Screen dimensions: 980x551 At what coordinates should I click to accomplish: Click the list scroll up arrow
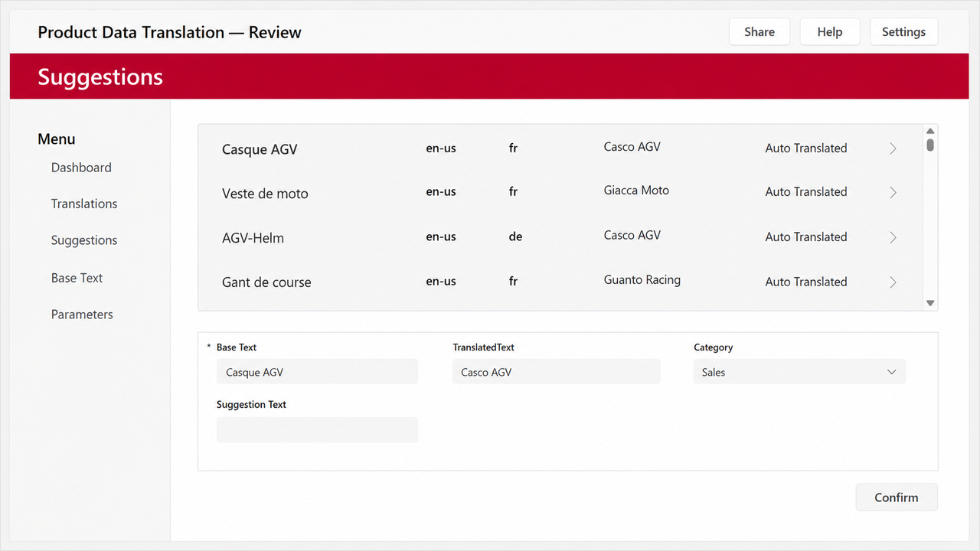coord(930,132)
